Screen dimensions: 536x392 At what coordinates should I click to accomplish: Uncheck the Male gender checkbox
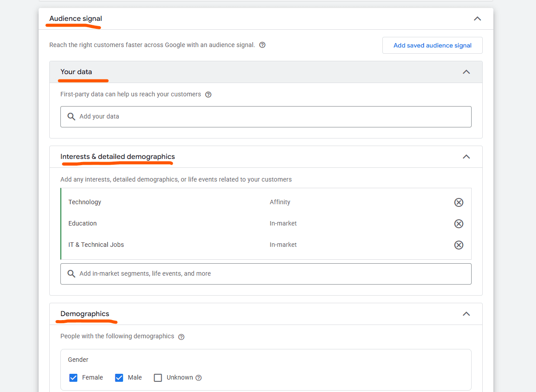click(x=119, y=377)
